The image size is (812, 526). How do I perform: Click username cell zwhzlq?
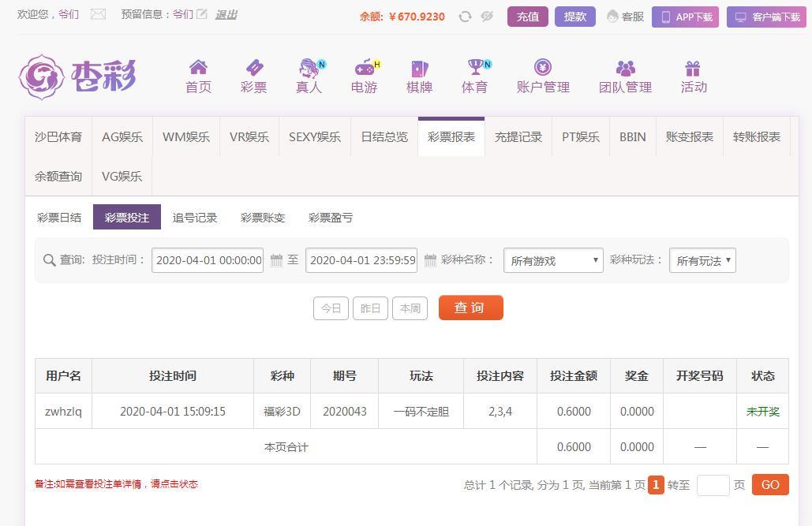[63, 412]
